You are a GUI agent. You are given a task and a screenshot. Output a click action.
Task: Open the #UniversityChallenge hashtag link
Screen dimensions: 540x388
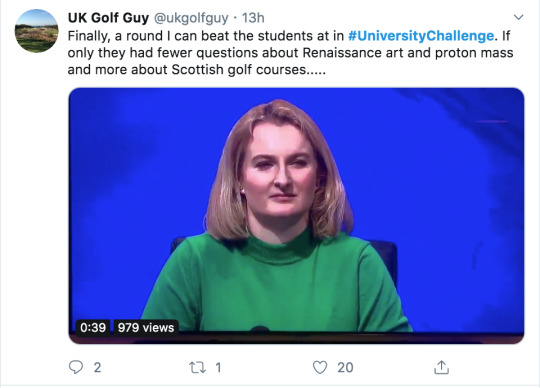tap(421, 35)
